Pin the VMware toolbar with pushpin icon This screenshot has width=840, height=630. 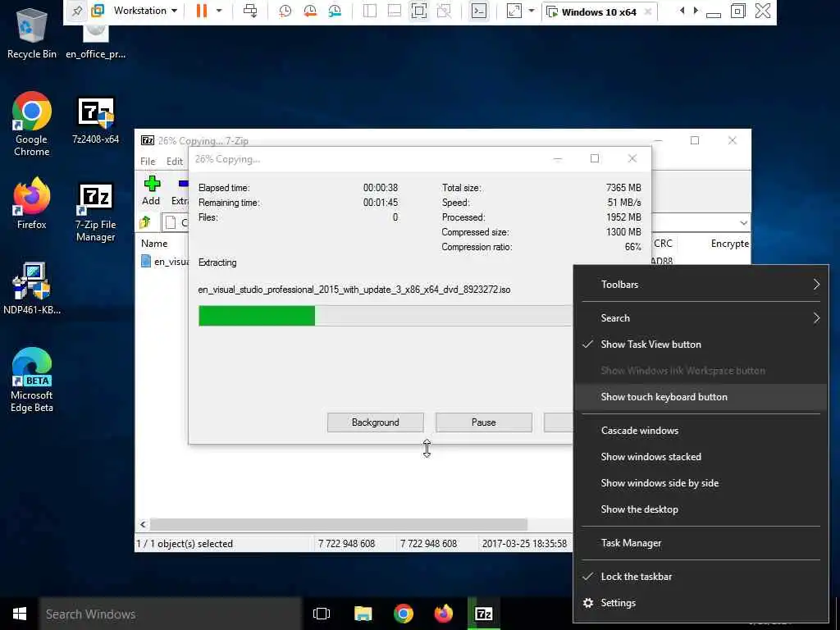tap(77, 11)
